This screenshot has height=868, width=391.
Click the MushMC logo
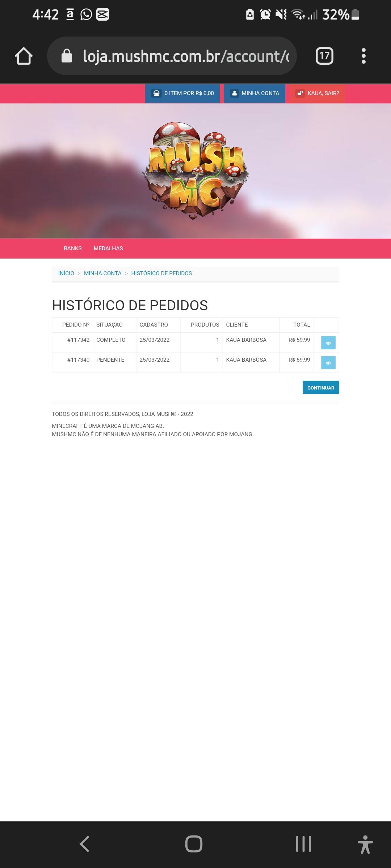pyautogui.click(x=196, y=170)
